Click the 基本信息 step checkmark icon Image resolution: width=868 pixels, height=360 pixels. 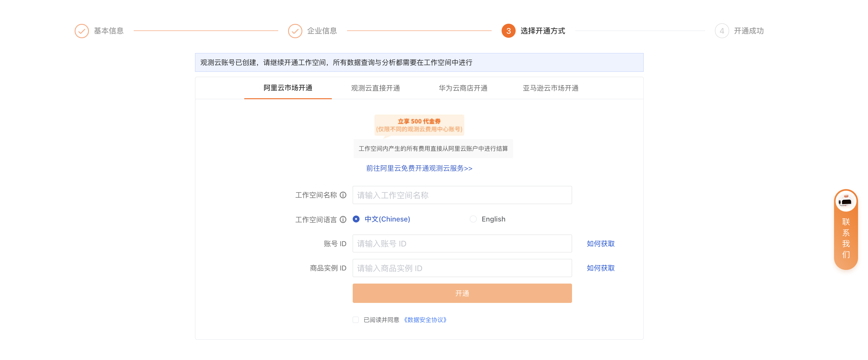[82, 31]
